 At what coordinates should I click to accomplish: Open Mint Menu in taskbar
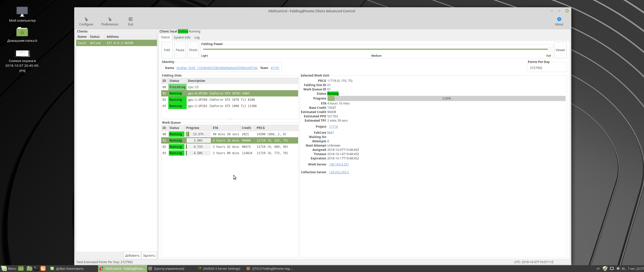coord(9,268)
